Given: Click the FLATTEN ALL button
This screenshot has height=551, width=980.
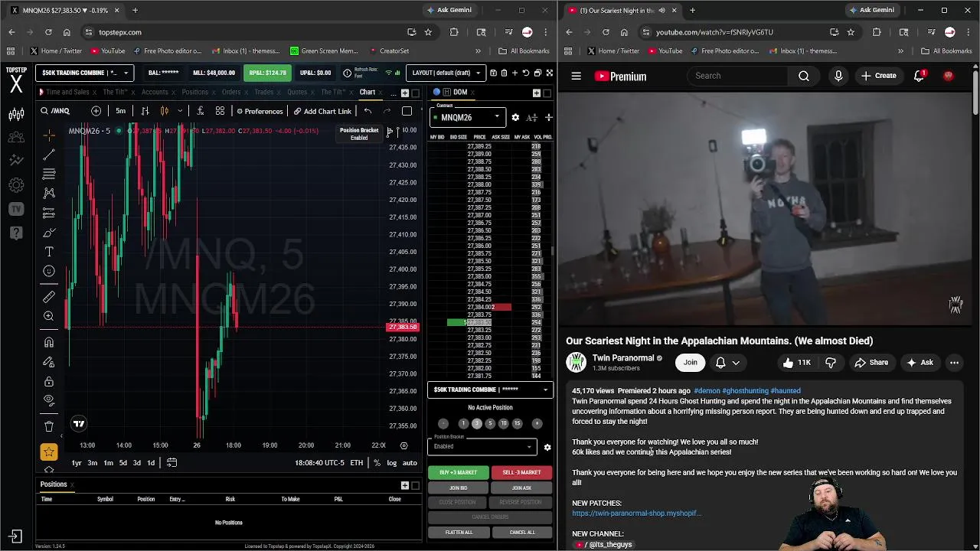Looking at the screenshot, I should pos(458,532).
